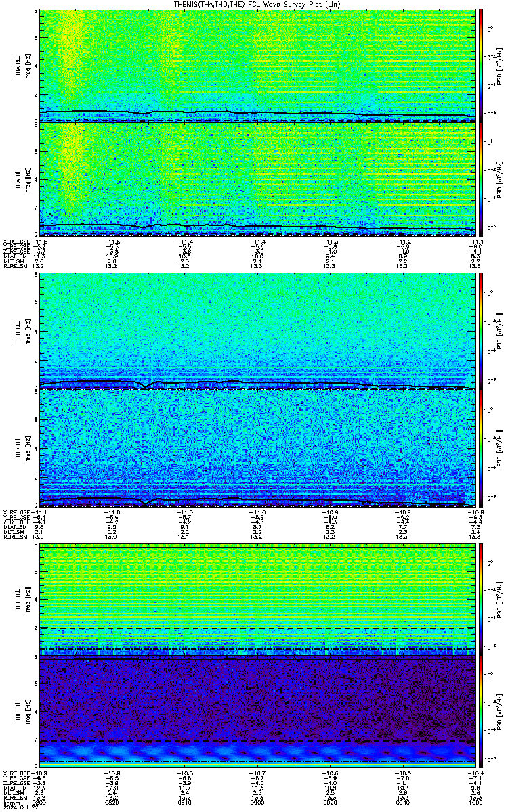The height and width of the screenshot is (812, 508).
Task: Click the PSD [nT²/Hz] label of THD B∥ color bar
Action: 500,447
